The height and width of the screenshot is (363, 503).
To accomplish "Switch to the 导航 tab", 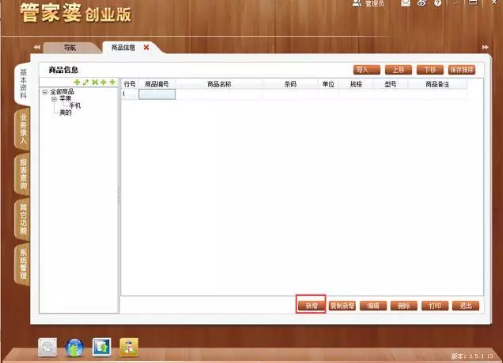I will click(70, 48).
